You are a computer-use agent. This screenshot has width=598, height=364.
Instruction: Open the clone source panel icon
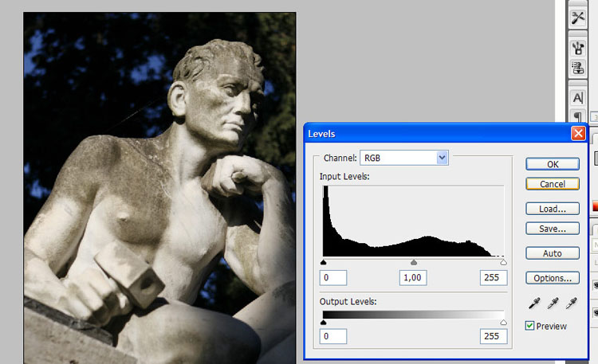click(578, 68)
